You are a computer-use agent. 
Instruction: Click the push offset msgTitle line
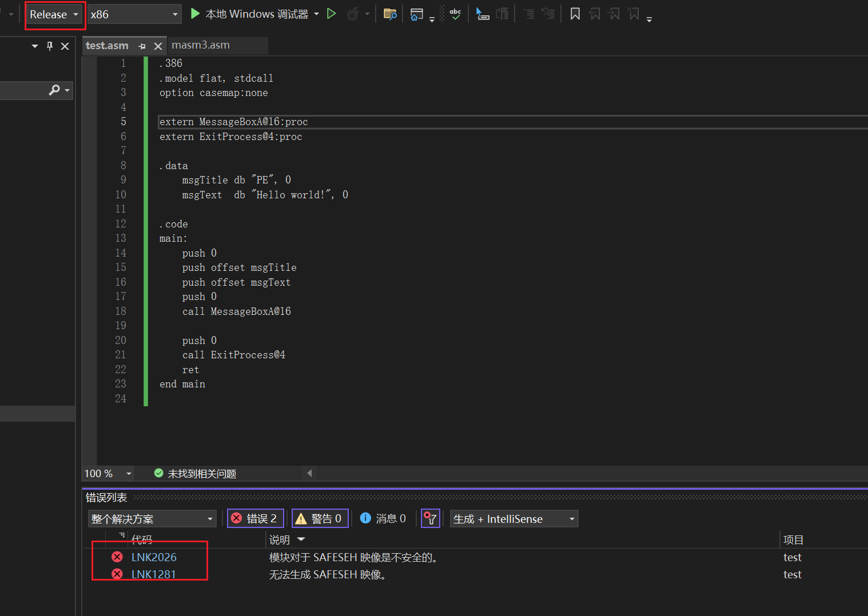point(240,267)
